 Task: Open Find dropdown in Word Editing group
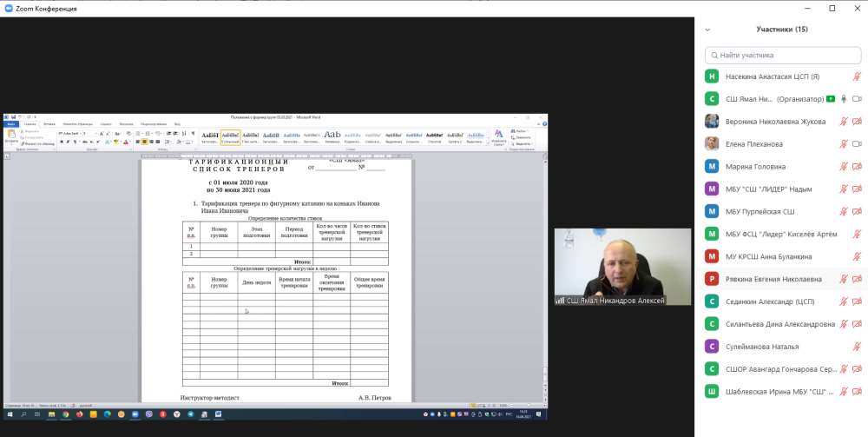[520, 131]
